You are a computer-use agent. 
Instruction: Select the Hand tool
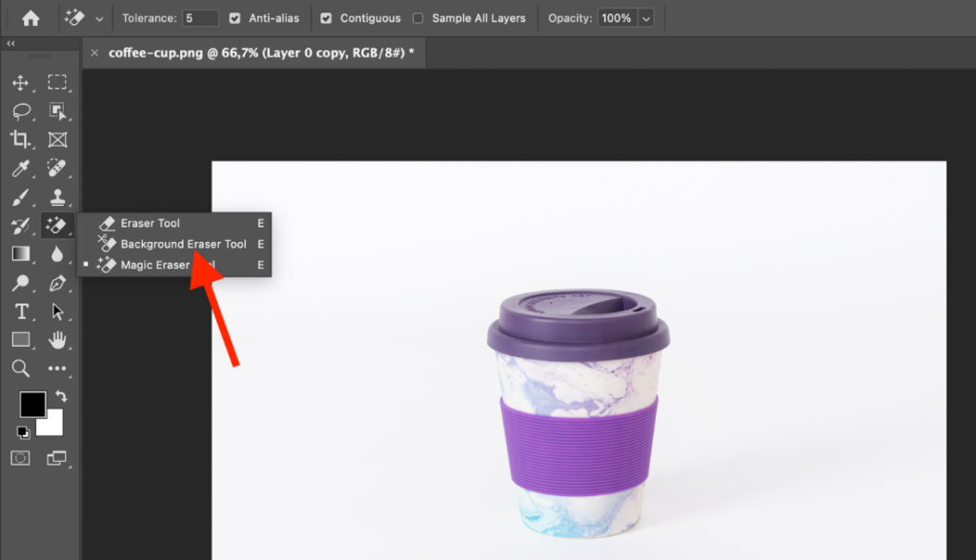tap(57, 339)
